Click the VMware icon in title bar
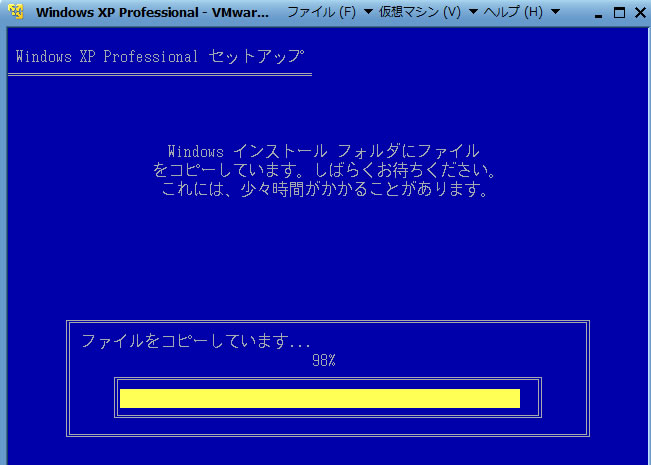Viewport: 651px width, 465px height. click(16, 12)
